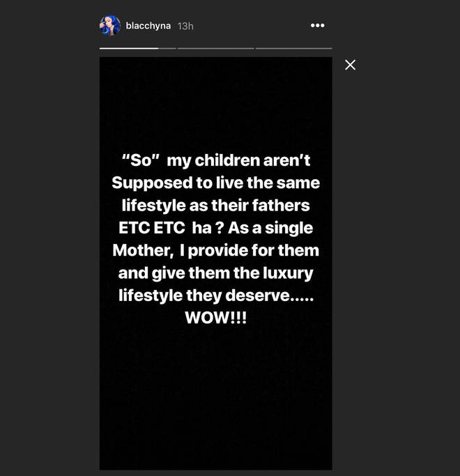Tap the '"So" my children aren't' line
Image resolution: width=460 pixels, height=476 pixels.
216,160
